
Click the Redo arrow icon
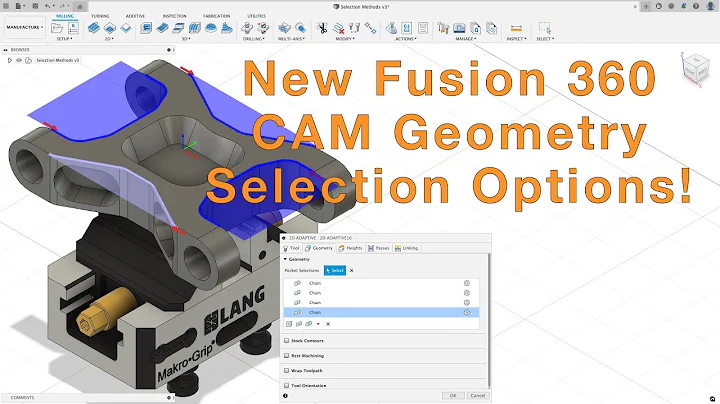62,6
